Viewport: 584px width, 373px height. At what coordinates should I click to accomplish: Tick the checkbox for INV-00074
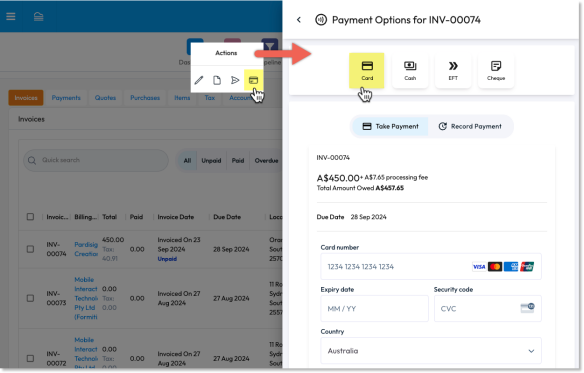[30, 249]
